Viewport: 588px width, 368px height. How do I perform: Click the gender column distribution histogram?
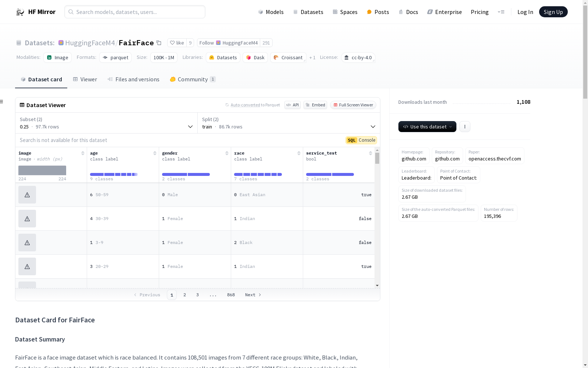coord(186,174)
